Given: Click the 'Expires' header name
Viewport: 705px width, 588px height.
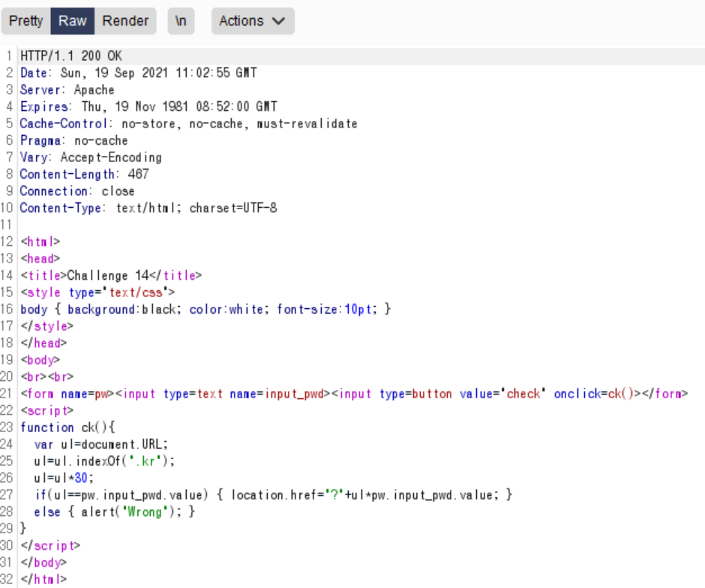Looking at the screenshot, I should pos(44,106).
